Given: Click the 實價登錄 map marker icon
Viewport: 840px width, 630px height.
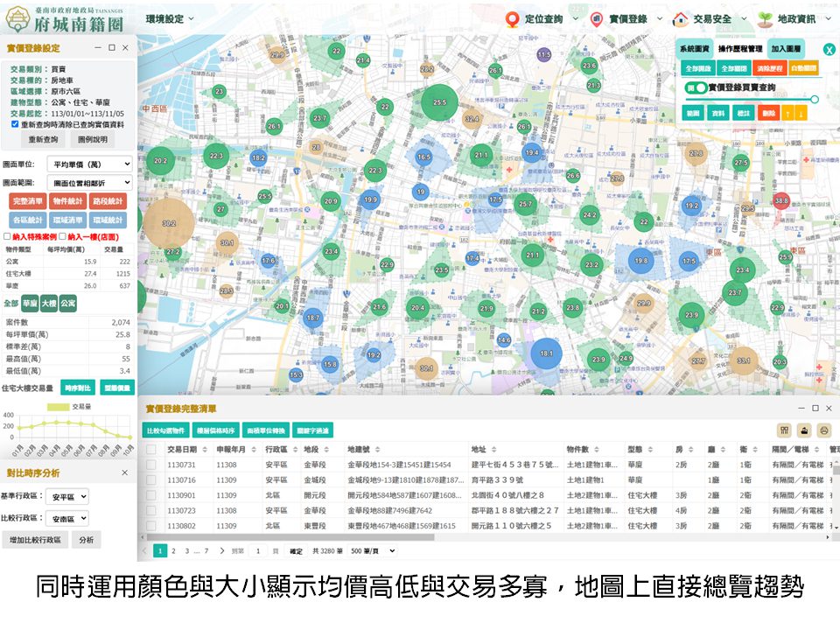Looking at the screenshot, I should coord(598,17).
